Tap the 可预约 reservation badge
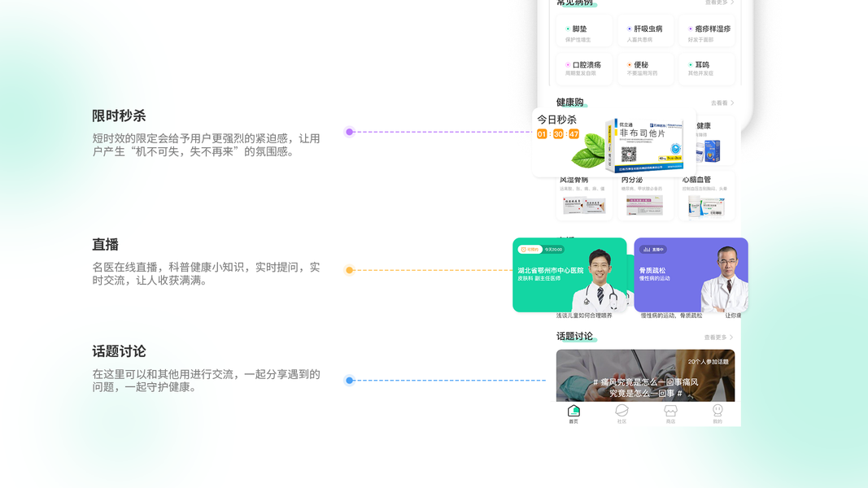This screenshot has height=488, width=868. click(529, 250)
